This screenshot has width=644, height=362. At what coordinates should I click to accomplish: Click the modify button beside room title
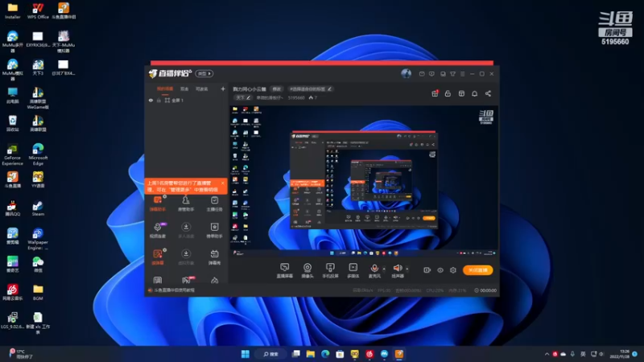(x=276, y=88)
